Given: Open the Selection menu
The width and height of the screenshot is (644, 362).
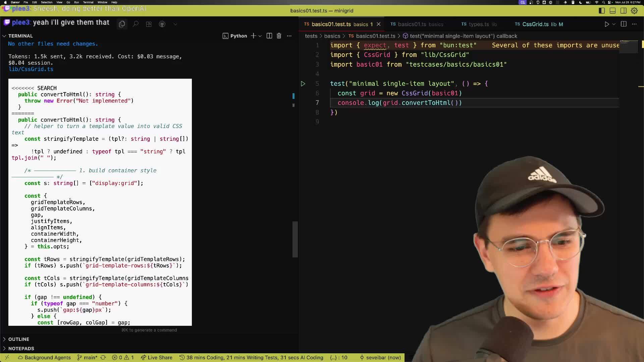Looking at the screenshot, I should 47,2.
